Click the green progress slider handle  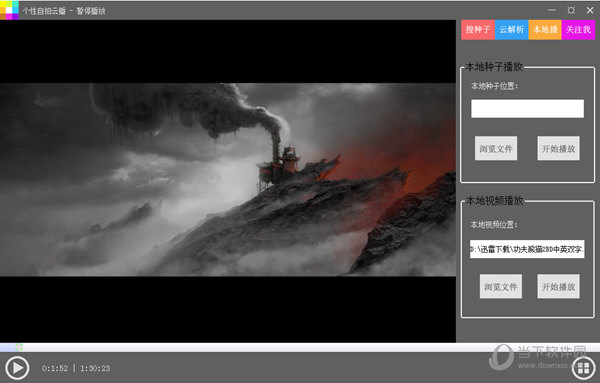coord(19,347)
